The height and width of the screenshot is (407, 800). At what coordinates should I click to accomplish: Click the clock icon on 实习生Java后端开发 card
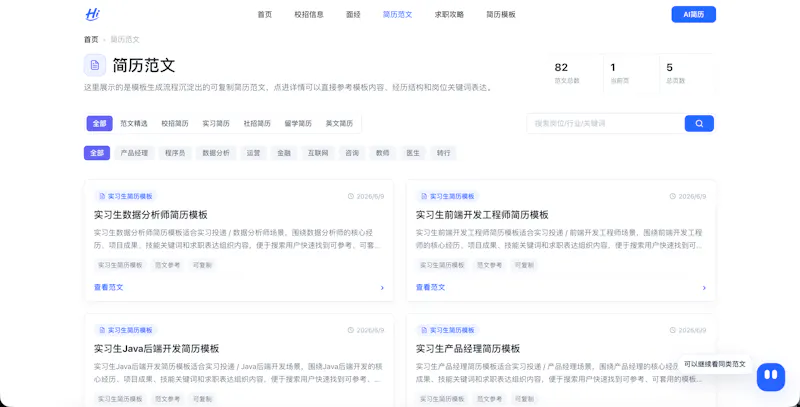pos(351,330)
